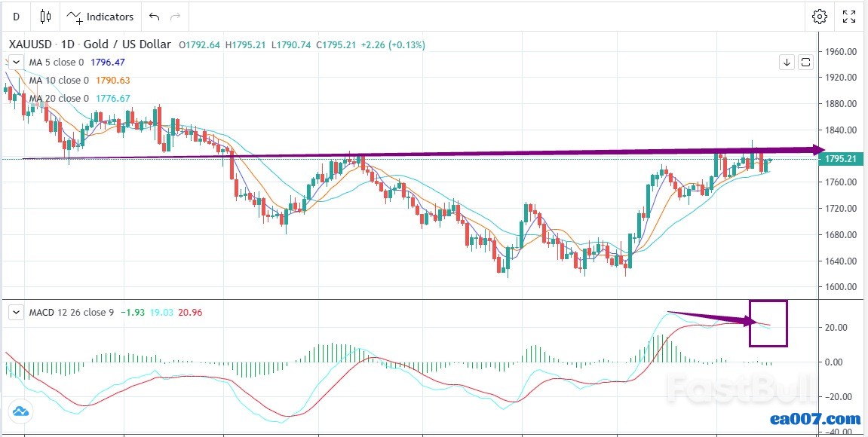Screen dimensions: 868x437
Task: Enter fullscreen mode
Action: pos(849,17)
